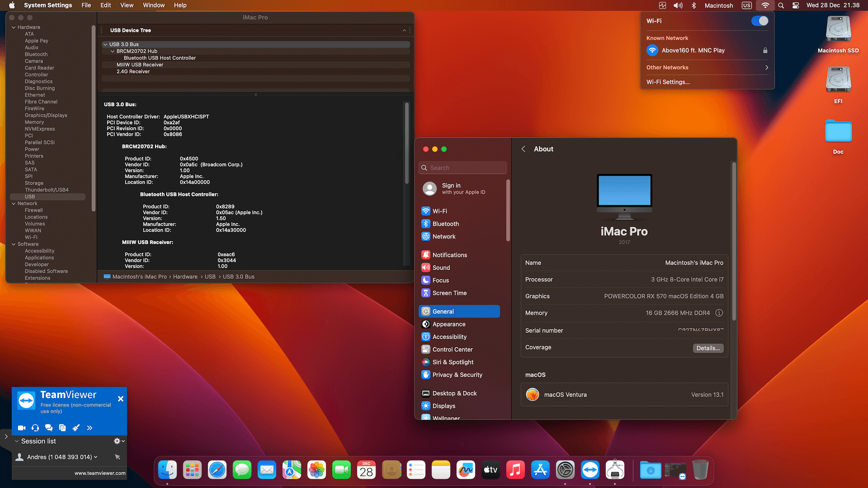Start TeamViewer video call icon

point(22,428)
